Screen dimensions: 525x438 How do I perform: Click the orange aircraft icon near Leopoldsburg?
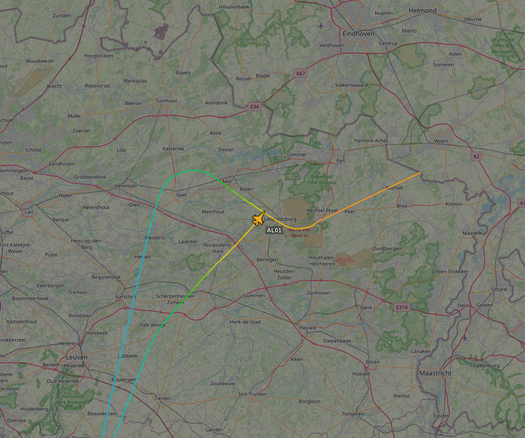click(x=258, y=219)
